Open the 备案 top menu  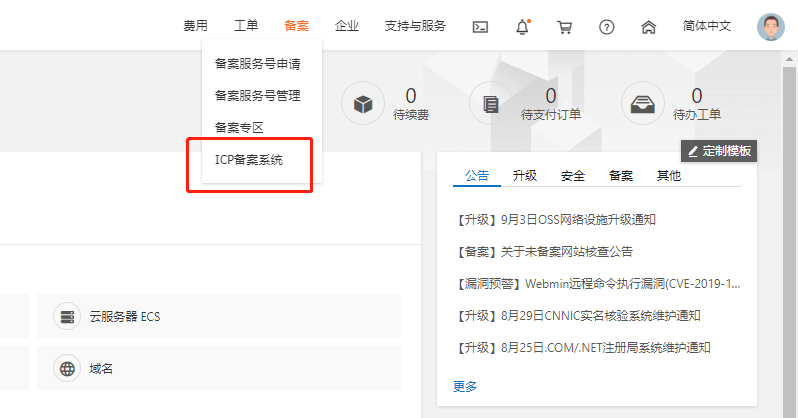pos(296,25)
